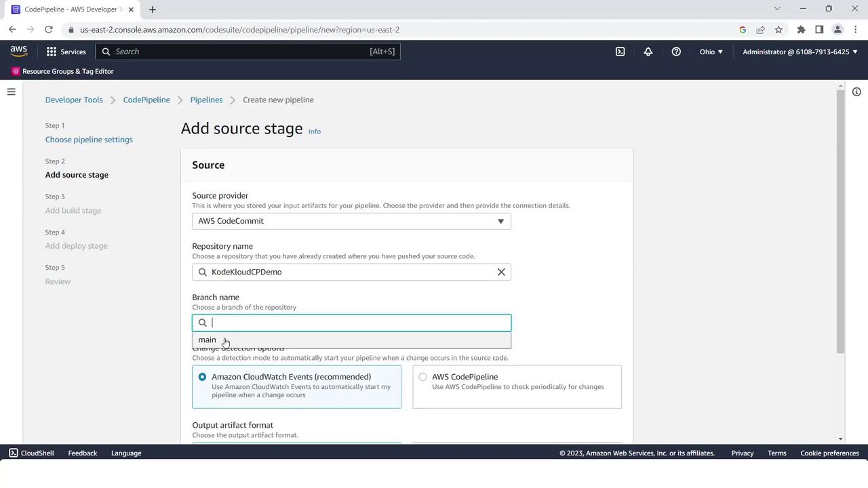Click the scrollbar up arrow
Viewport: 868px width, 488px height.
(x=841, y=86)
